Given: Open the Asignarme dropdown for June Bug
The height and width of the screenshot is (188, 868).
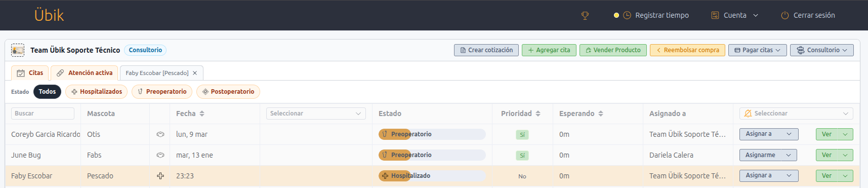Looking at the screenshot, I should point(768,155).
